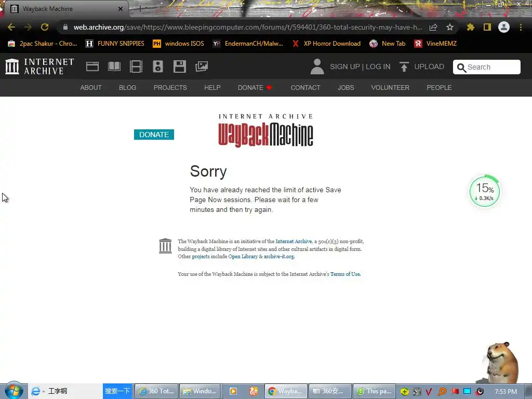Image resolution: width=532 pixels, height=399 pixels.
Task: Follow the Terms of Use link
Action: pyautogui.click(x=345, y=274)
